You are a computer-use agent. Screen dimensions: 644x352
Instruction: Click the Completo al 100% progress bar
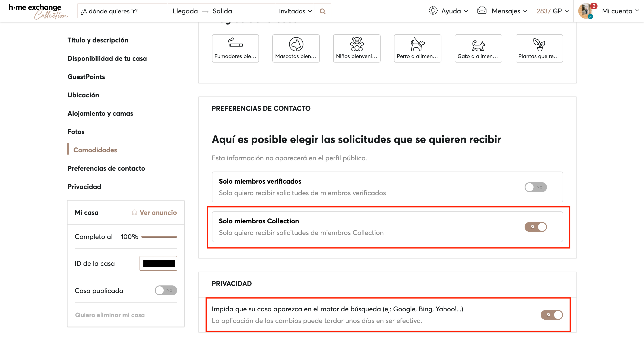coord(159,237)
